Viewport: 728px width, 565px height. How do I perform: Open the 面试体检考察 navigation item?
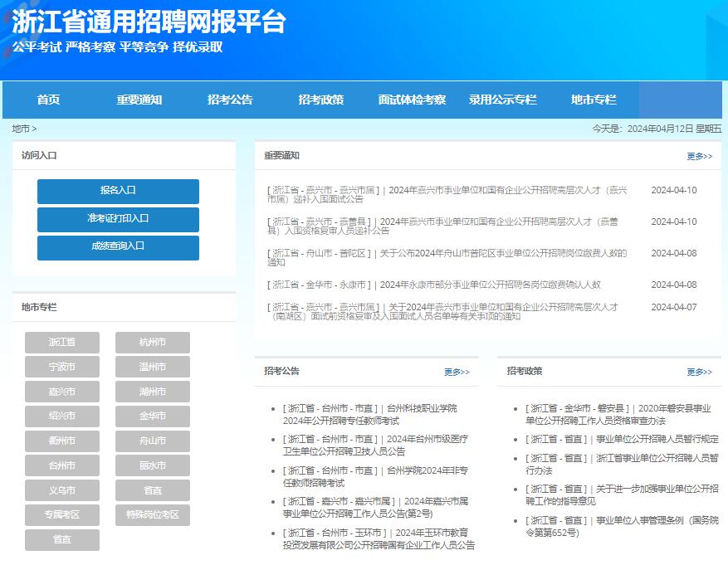[411, 100]
